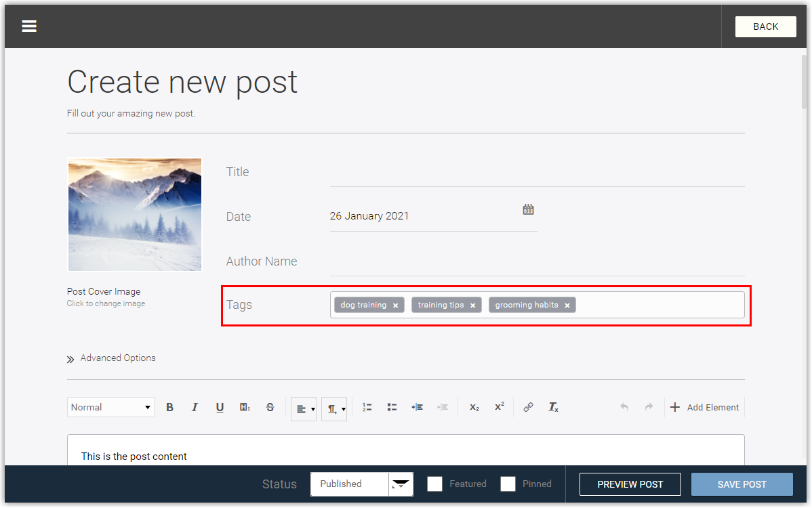Create a numbered list
812x508 pixels.
[367, 406]
